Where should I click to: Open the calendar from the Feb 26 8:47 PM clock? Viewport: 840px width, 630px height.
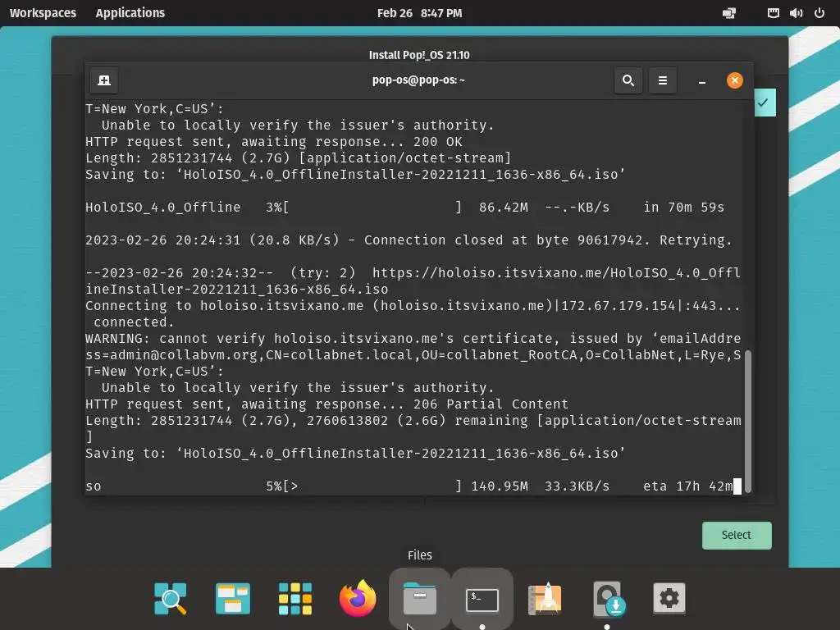click(419, 13)
